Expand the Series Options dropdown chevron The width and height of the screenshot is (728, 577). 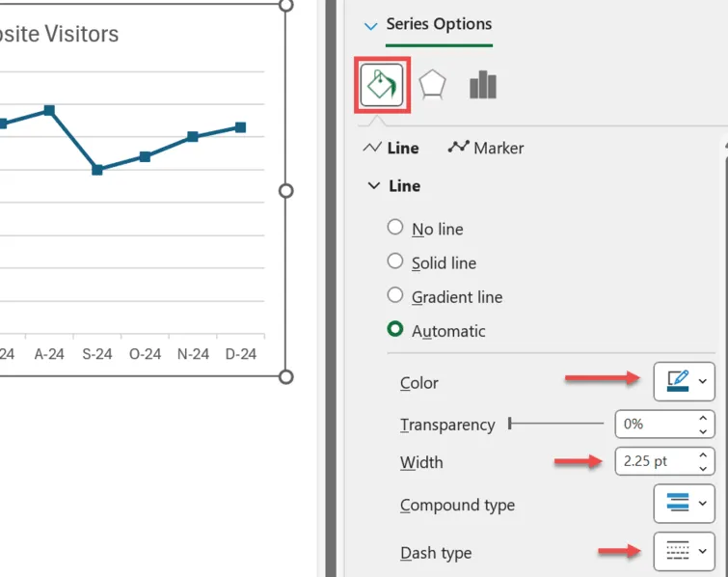click(x=371, y=26)
